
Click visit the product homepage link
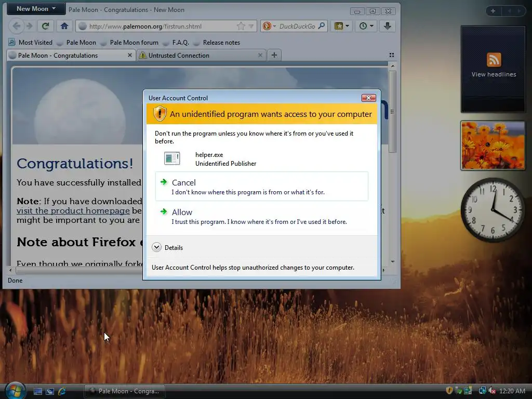(x=73, y=211)
